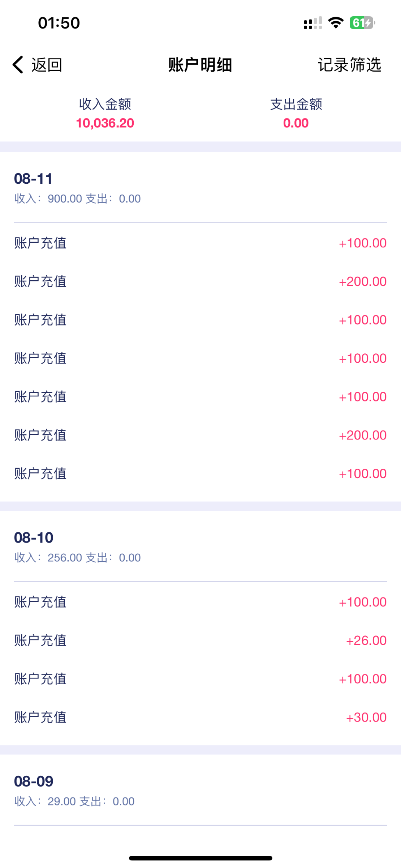Tap the 返回 back label

coord(47,65)
